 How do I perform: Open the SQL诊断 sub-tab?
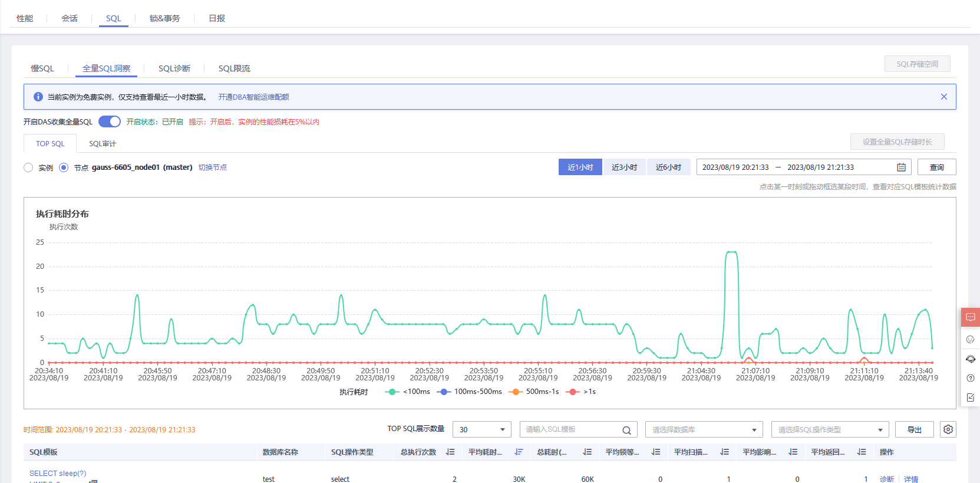174,68
